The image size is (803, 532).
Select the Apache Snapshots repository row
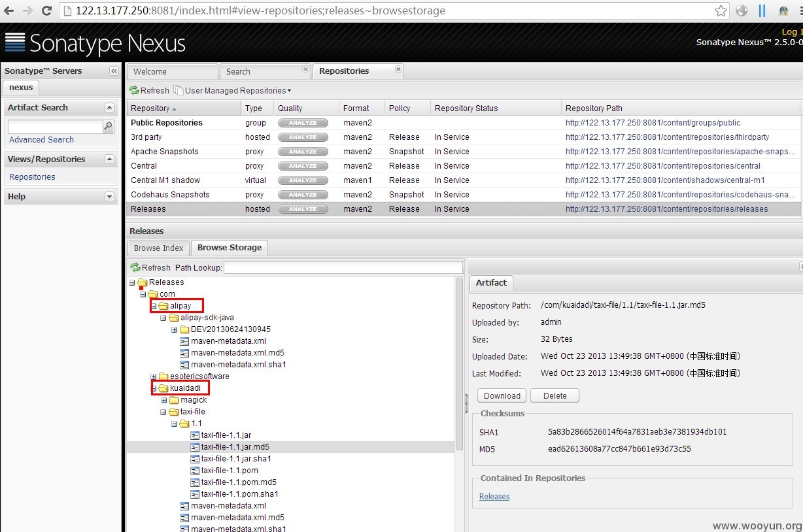pyautogui.click(x=463, y=152)
